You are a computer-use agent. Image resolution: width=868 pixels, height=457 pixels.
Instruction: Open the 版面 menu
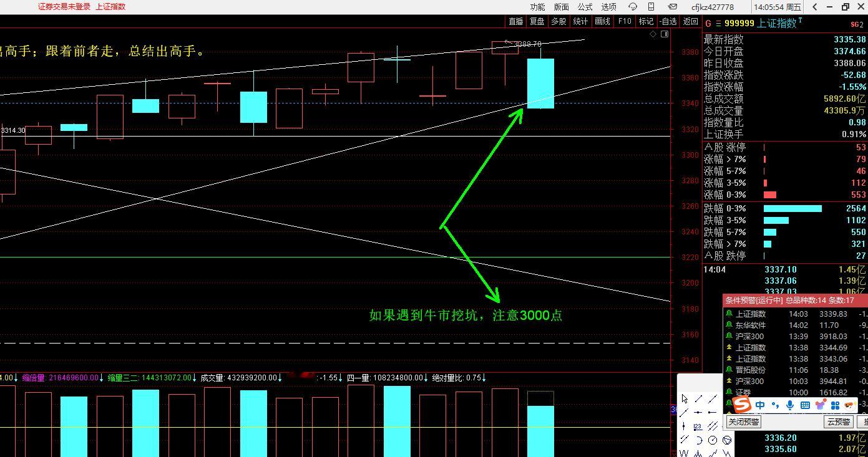pos(561,7)
